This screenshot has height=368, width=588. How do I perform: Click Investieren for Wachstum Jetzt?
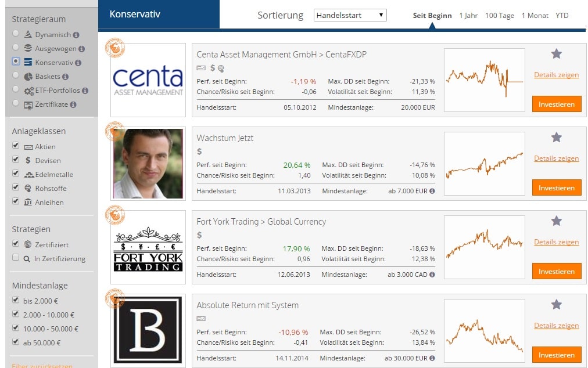point(556,188)
